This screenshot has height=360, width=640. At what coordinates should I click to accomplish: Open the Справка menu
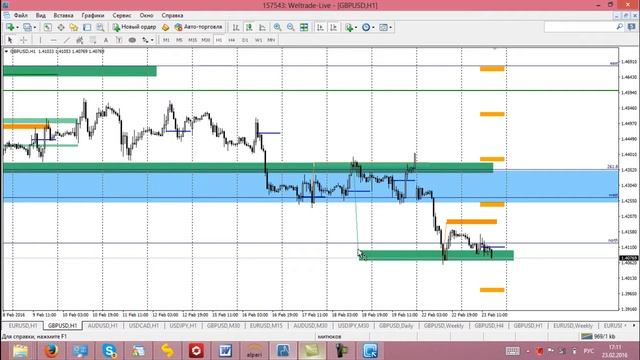(172, 16)
